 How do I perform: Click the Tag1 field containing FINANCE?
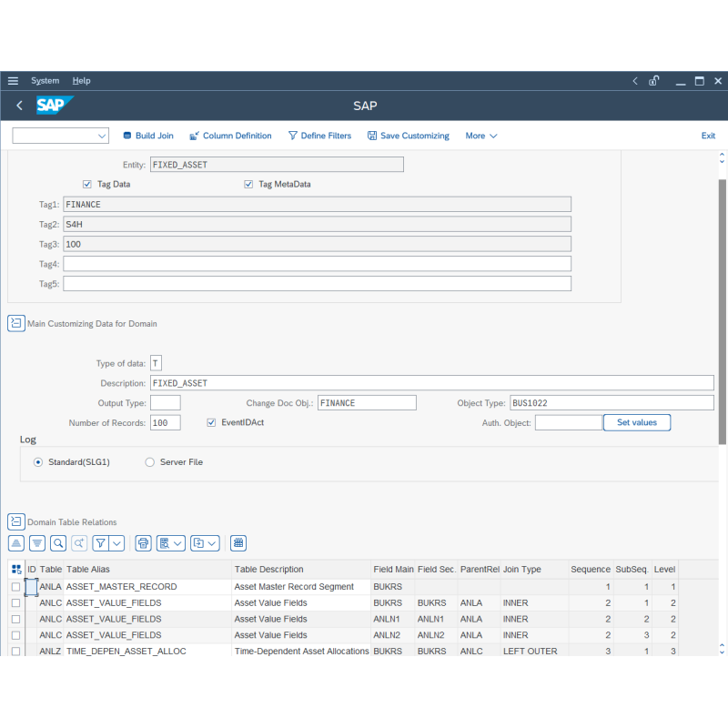click(x=317, y=204)
